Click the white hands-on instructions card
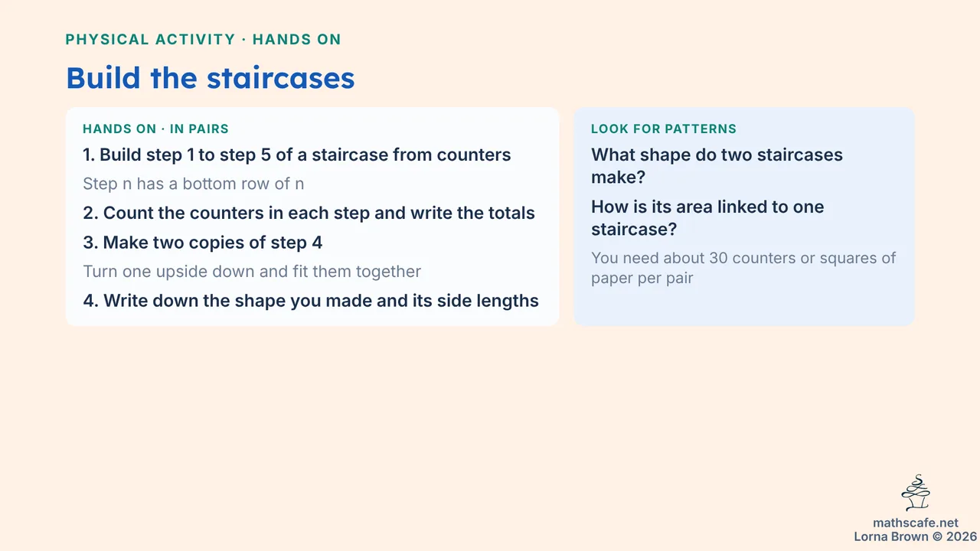 click(312, 217)
